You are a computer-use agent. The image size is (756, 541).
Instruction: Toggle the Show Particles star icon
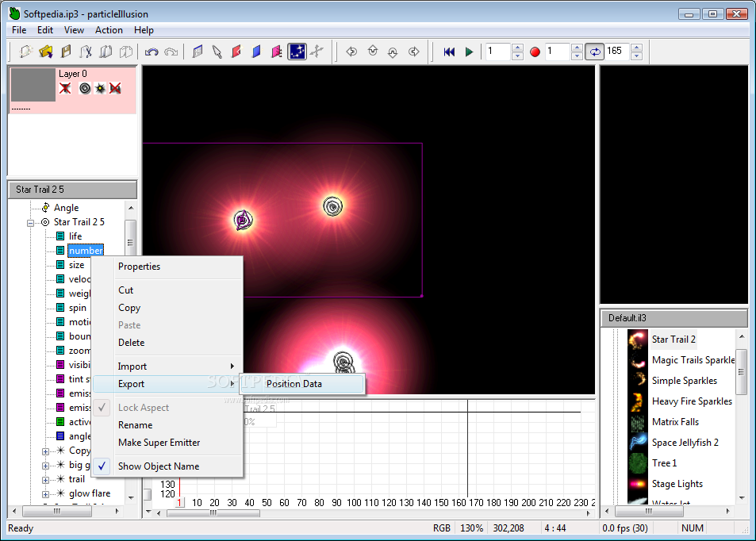pos(297,51)
